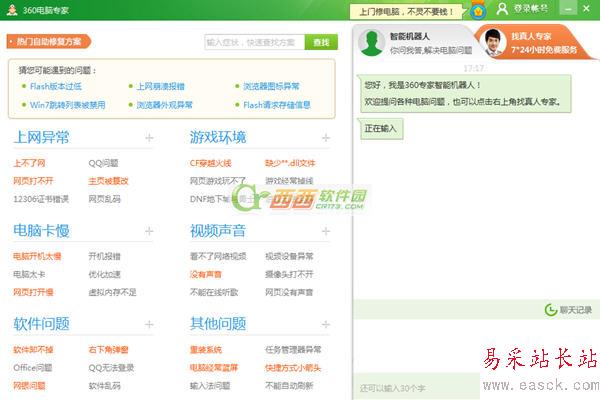
Task: Open the Flash请求存储信息 suggestion
Action: pos(277,105)
